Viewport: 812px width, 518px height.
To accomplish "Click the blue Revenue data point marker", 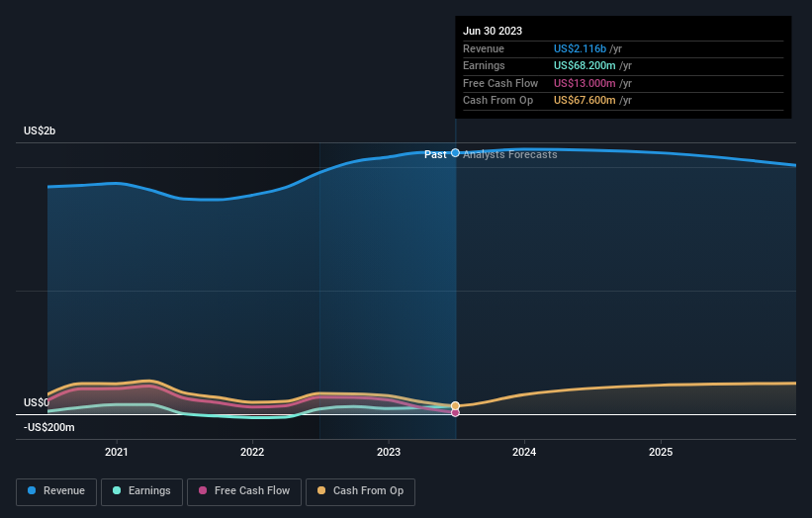I will click(x=455, y=152).
